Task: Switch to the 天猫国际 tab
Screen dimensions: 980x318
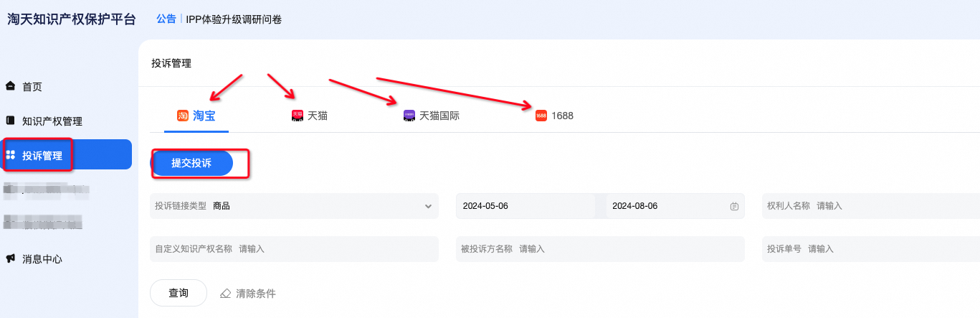Action: 432,116
